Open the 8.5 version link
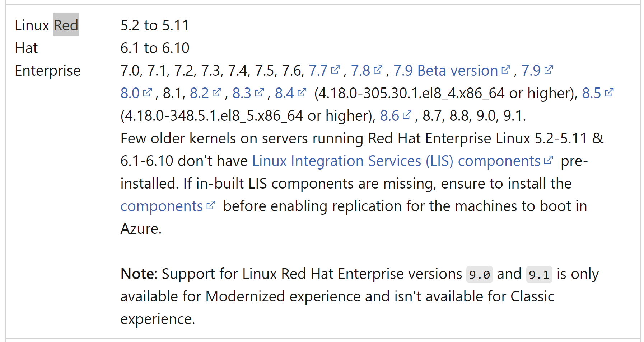The image size is (644, 342). click(x=598, y=93)
